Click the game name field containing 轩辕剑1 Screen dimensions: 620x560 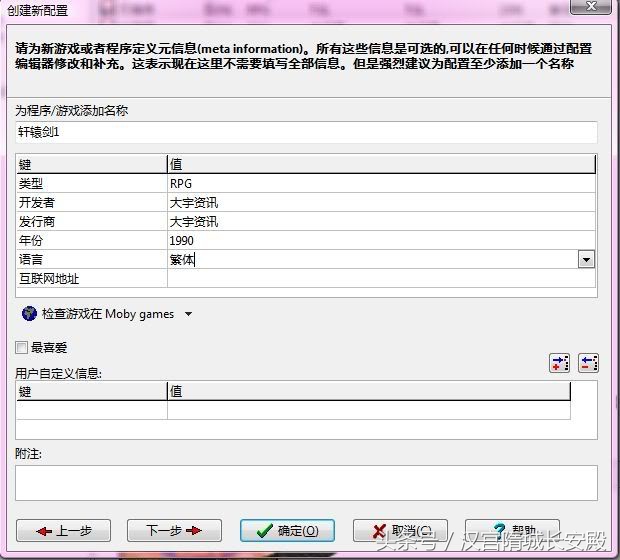(305, 133)
